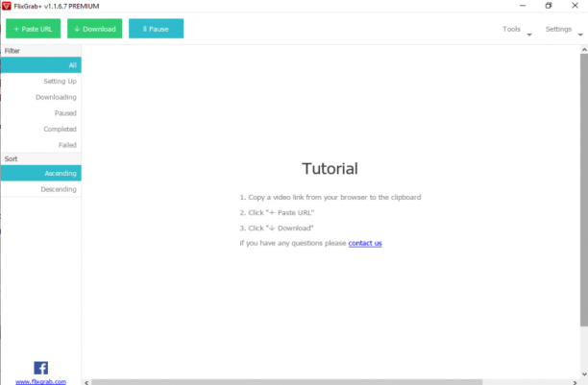
Task: Show Failed downloads
Action: [x=41, y=145]
